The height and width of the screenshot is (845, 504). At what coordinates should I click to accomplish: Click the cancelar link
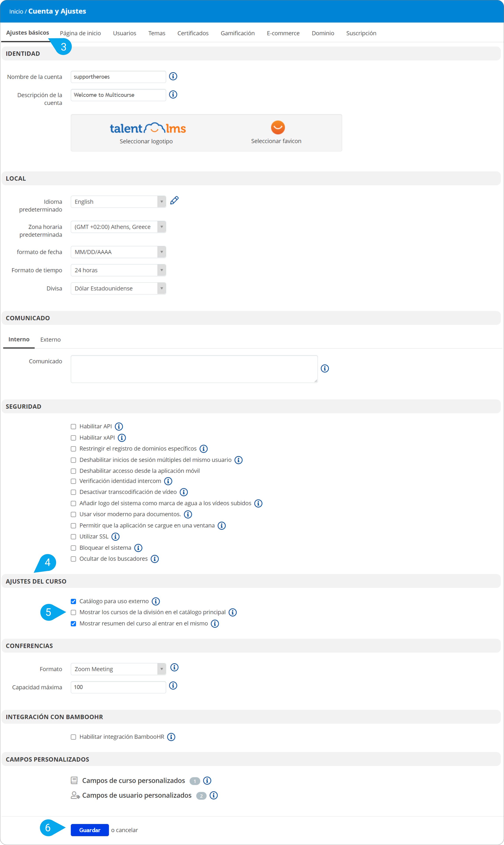[127, 830]
